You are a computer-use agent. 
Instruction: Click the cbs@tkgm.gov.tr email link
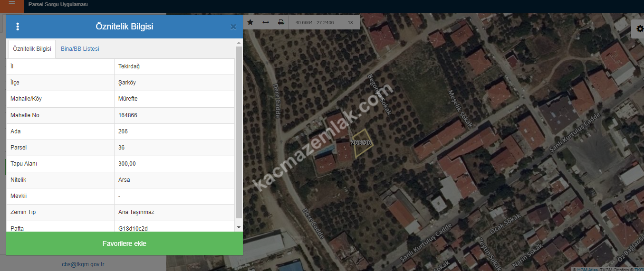click(83, 264)
